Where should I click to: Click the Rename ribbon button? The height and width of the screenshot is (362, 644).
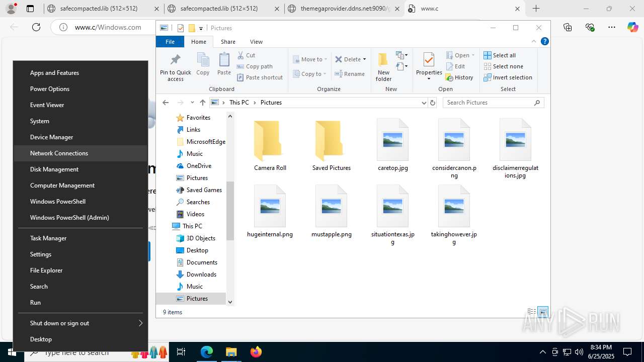click(350, 74)
